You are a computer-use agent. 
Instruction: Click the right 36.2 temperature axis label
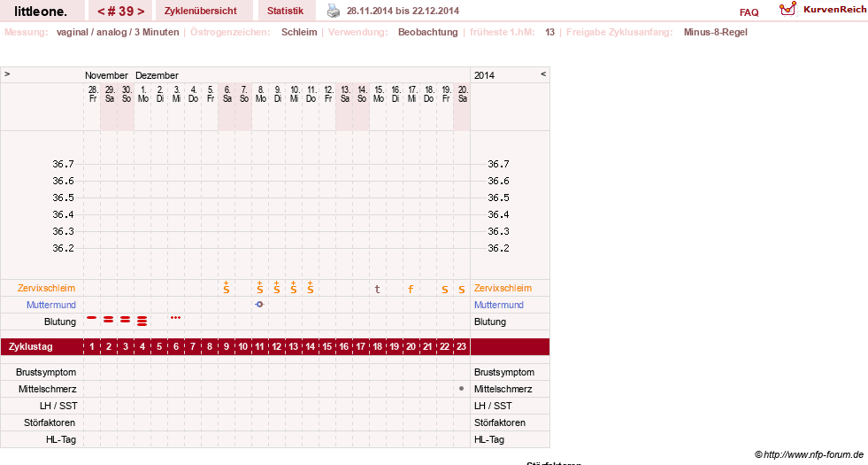(x=498, y=248)
